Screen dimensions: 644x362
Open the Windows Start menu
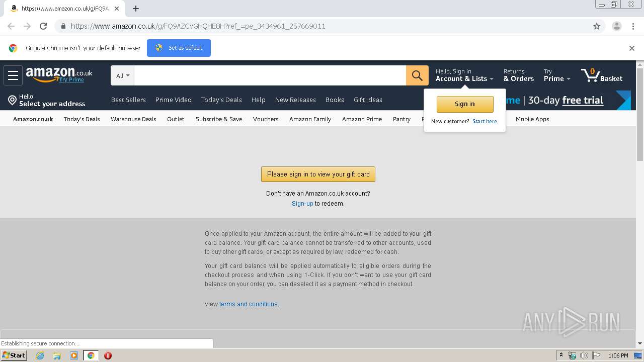(14, 355)
